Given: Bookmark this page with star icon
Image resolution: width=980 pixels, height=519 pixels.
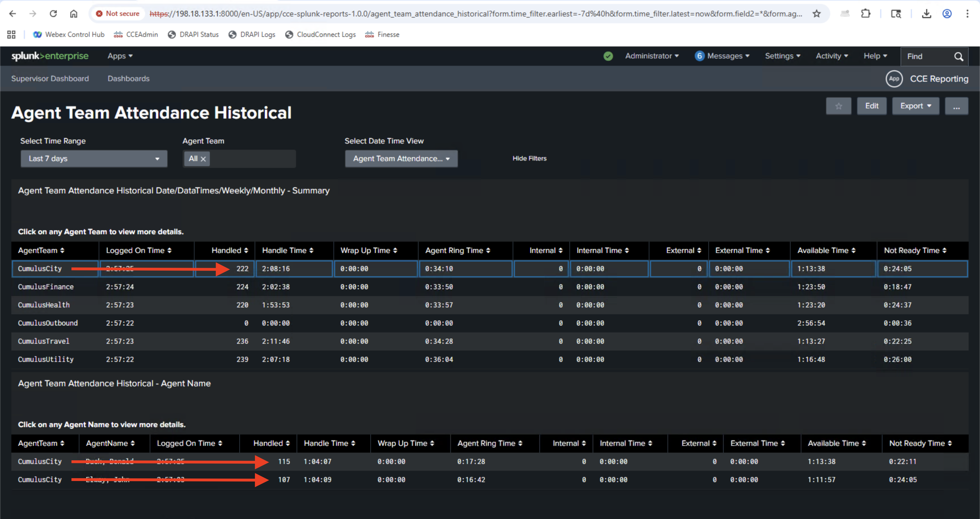Looking at the screenshot, I should click(816, 14).
